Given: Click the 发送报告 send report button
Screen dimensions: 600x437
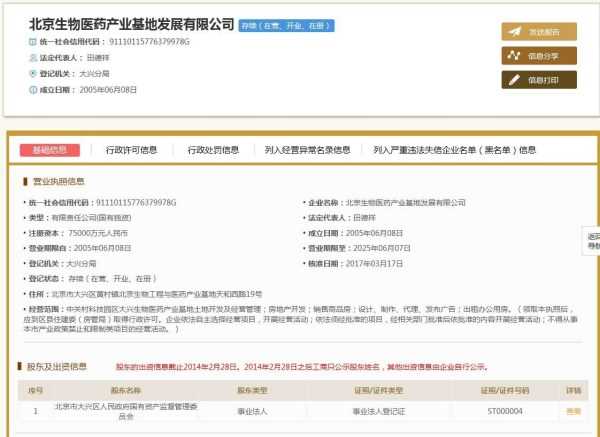Looking at the screenshot, I should (539, 32).
